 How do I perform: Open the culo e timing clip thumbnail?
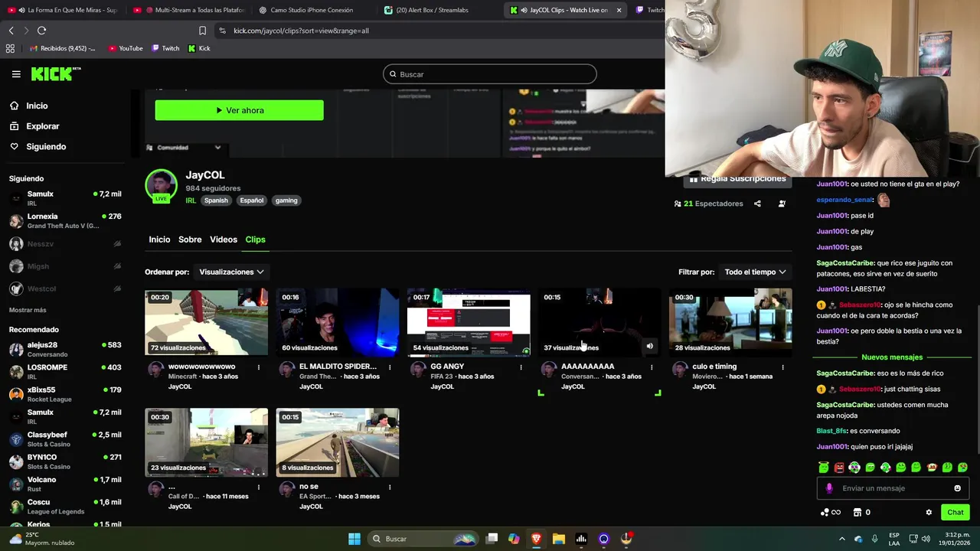pos(730,322)
